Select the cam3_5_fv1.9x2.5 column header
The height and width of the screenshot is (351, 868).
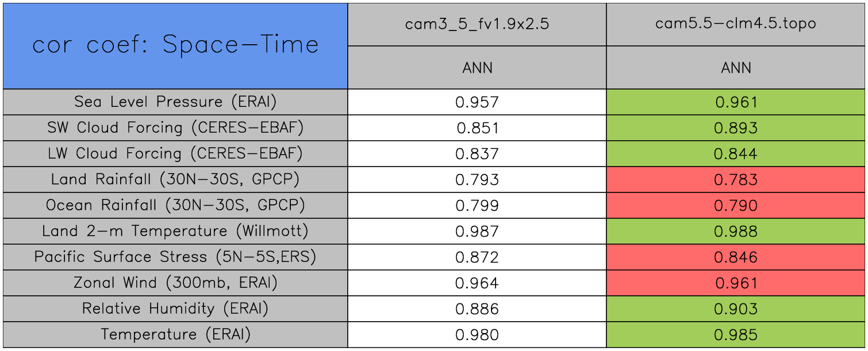(477, 24)
